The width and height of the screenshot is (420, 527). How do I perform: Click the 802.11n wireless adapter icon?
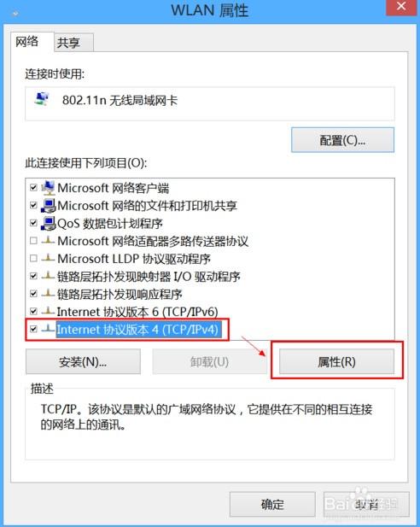43,99
